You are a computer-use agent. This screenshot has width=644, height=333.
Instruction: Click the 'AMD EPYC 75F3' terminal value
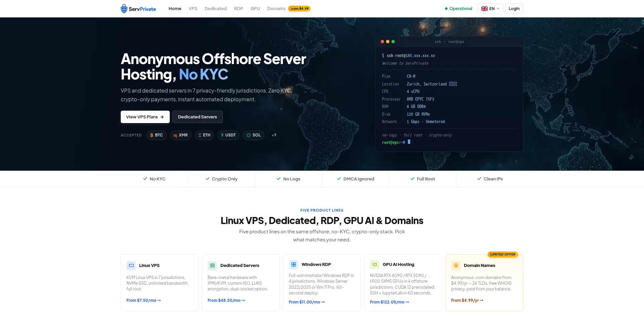(420, 99)
